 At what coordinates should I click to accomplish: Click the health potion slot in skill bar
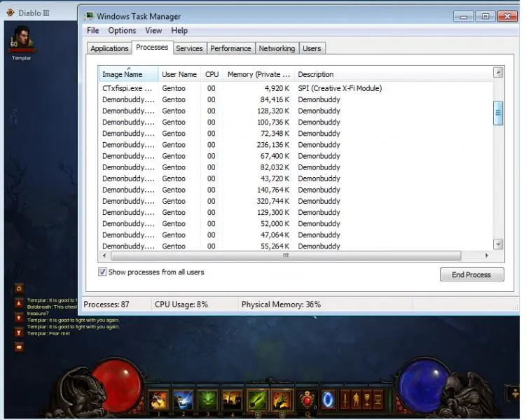(307, 400)
